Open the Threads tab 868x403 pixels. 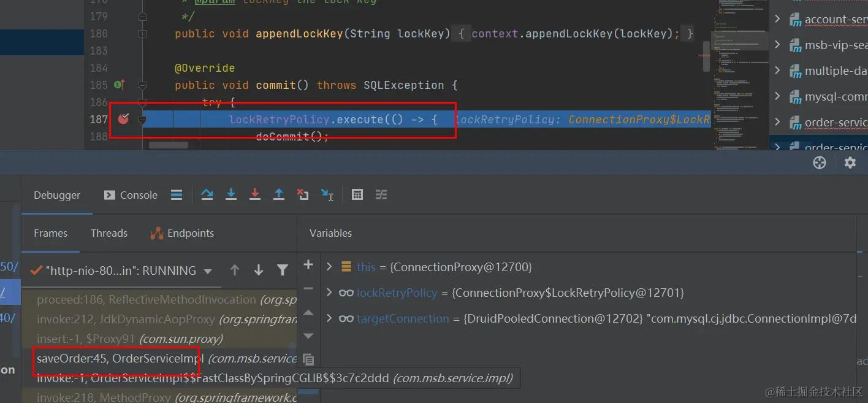tap(109, 233)
